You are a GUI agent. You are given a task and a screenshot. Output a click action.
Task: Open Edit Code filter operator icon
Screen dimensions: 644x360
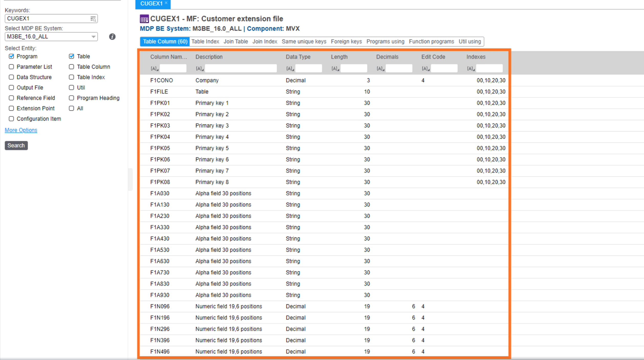(x=426, y=69)
